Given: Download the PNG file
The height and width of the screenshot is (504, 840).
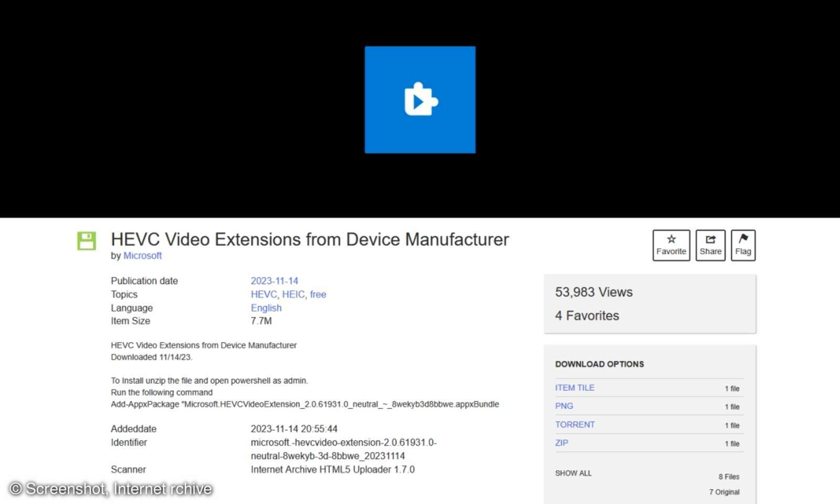Looking at the screenshot, I should coord(564,406).
